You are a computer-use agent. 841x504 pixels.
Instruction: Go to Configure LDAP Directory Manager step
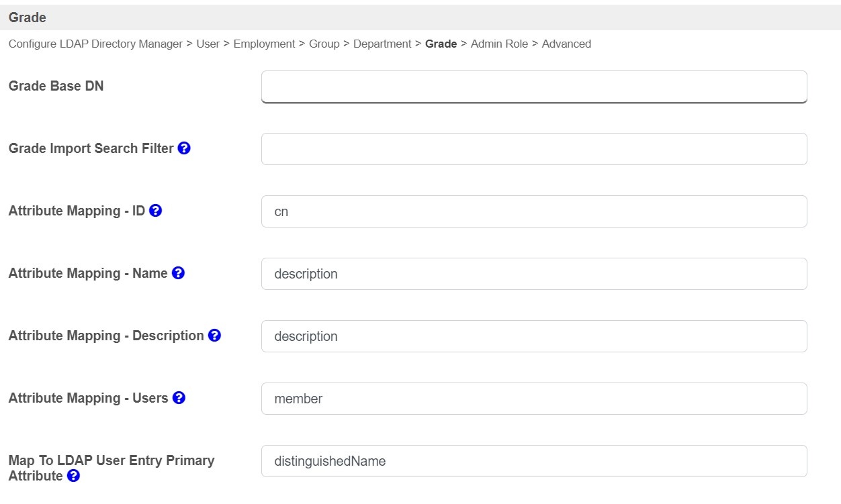[95, 44]
